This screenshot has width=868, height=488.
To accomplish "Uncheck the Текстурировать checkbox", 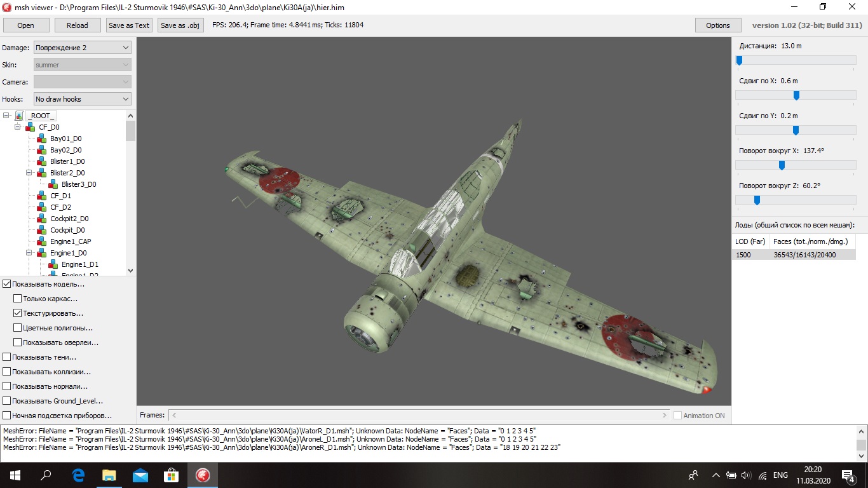I will pyautogui.click(x=18, y=313).
